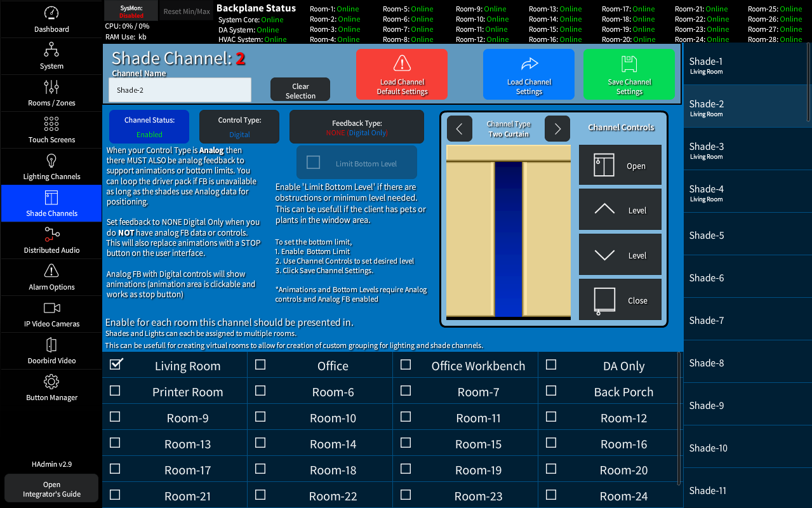The height and width of the screenshot is (508, 812).
Task: Enable Limit Bottom Level checkbox
Action: tap(313, 163)
